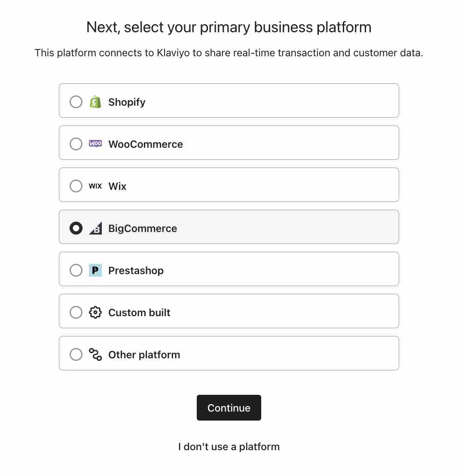Click the Shopify shopping bag icon
Screen dimensions: 464x476
95,102
